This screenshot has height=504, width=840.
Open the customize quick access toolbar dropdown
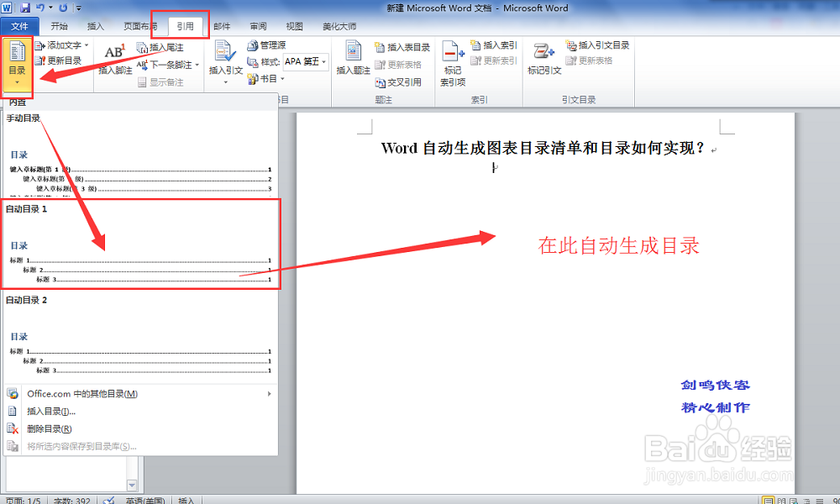(x=78, y=8)
